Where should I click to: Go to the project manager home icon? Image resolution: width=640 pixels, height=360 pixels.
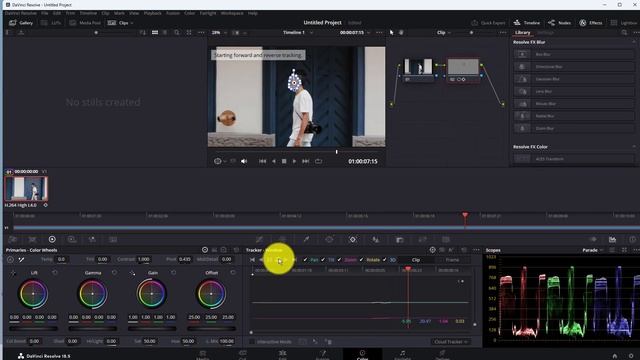[615, 356]
